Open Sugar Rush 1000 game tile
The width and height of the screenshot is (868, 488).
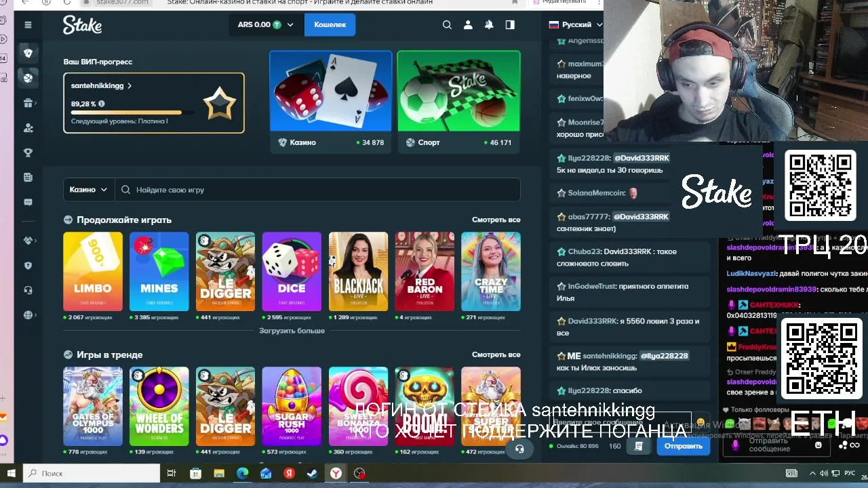point(292,406)
